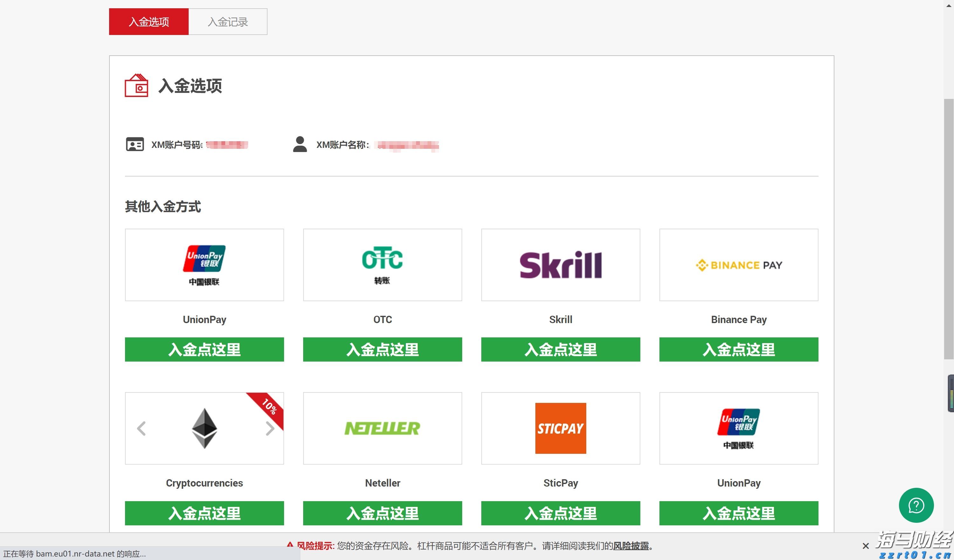The width and height of the screenshot is (954, 560).
Task: Click the Neteller payment logo
Action: pyautogui.click(x=382, y=428)
